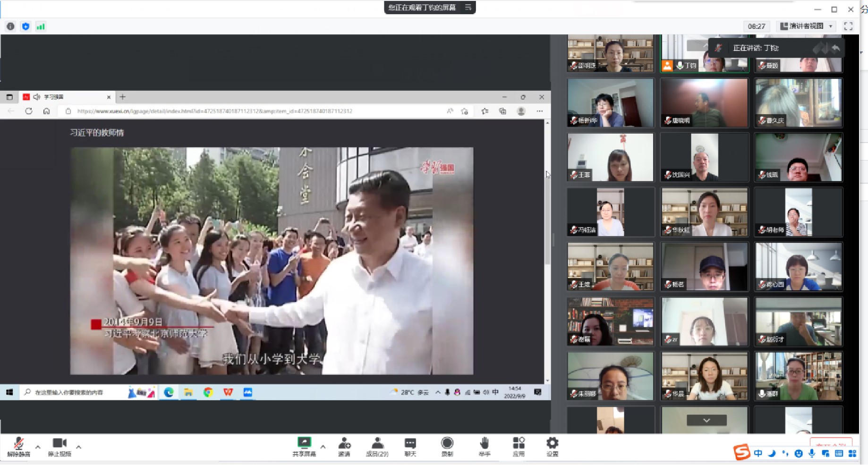Open the Invite participants icon
This screenshot has width=868, height=465.
pyautogui.click(x=344, y=446)
